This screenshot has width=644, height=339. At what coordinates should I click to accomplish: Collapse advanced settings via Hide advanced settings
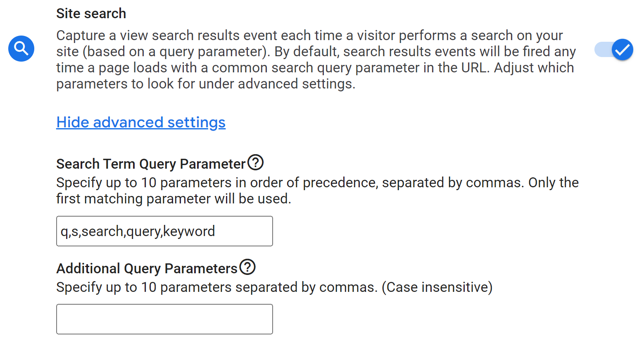coord(141,122)
